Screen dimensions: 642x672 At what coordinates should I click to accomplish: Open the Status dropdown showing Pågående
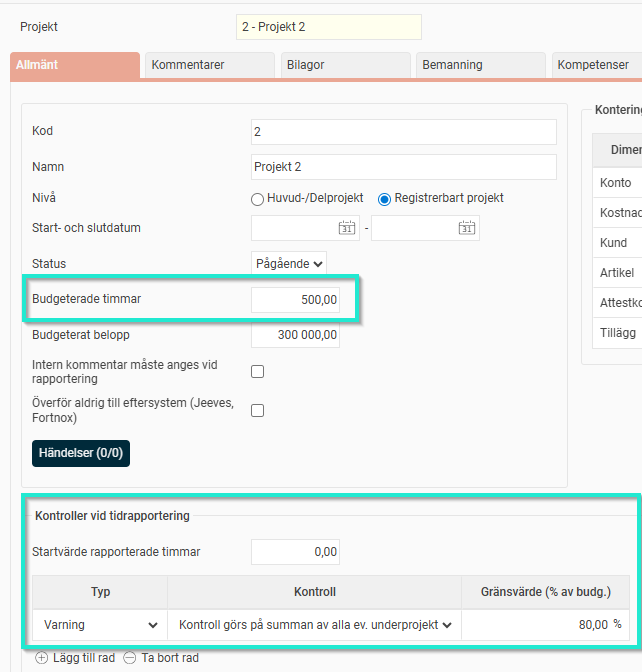[x=289, y=264]
